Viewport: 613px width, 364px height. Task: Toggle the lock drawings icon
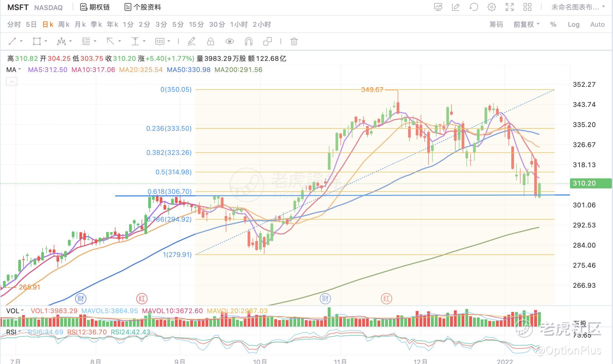pos(211,42)
